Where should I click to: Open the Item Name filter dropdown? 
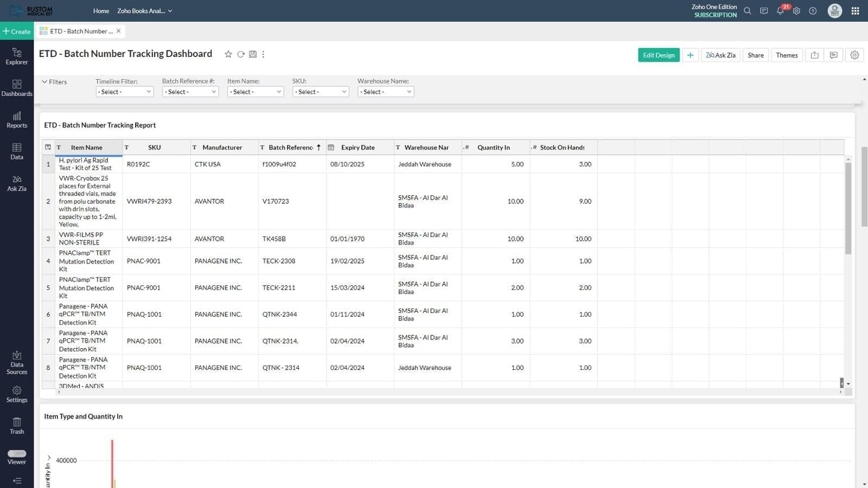256,92
